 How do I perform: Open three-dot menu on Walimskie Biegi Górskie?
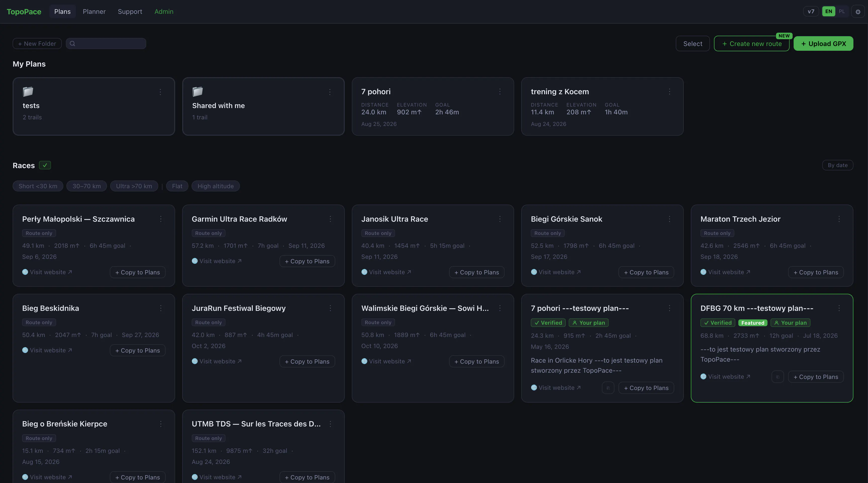click(x=500, y=308)
